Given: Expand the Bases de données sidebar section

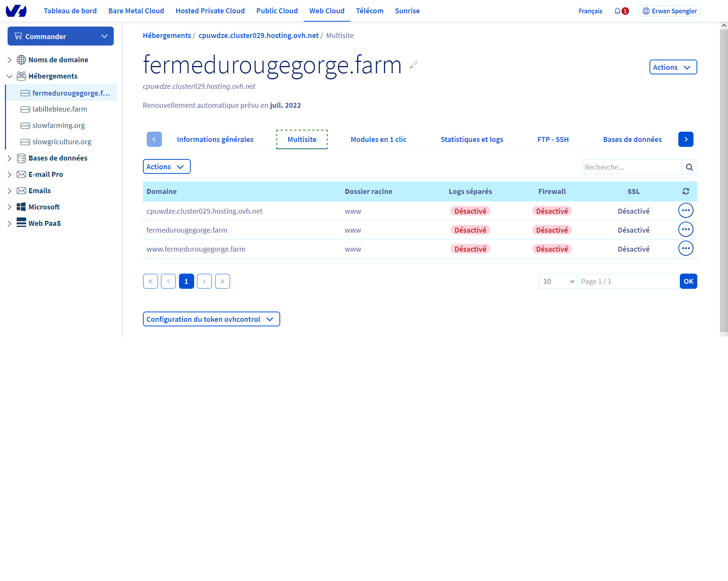Looking at the screenshot, I should pyautogui.click(x=9, y=158).
